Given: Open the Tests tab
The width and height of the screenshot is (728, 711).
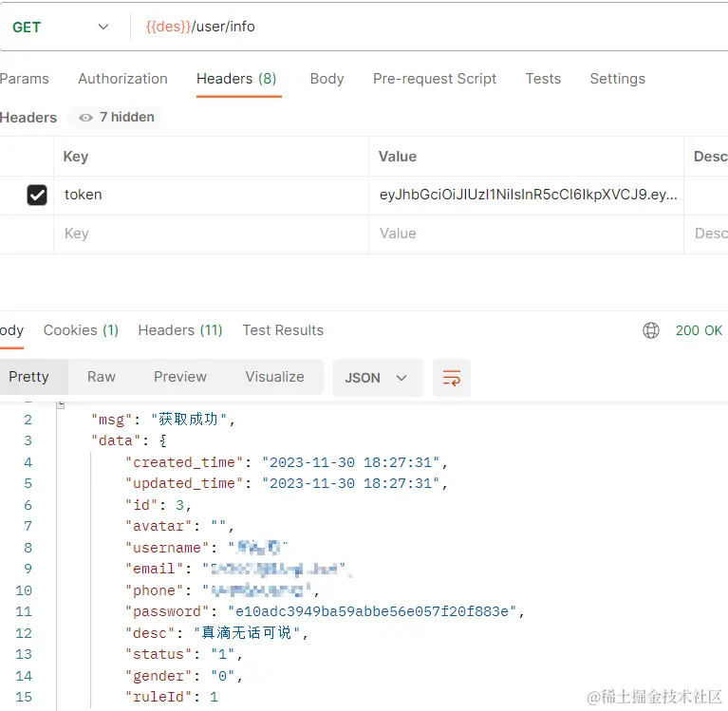Looking at the screenshot, I should point(543,79).
